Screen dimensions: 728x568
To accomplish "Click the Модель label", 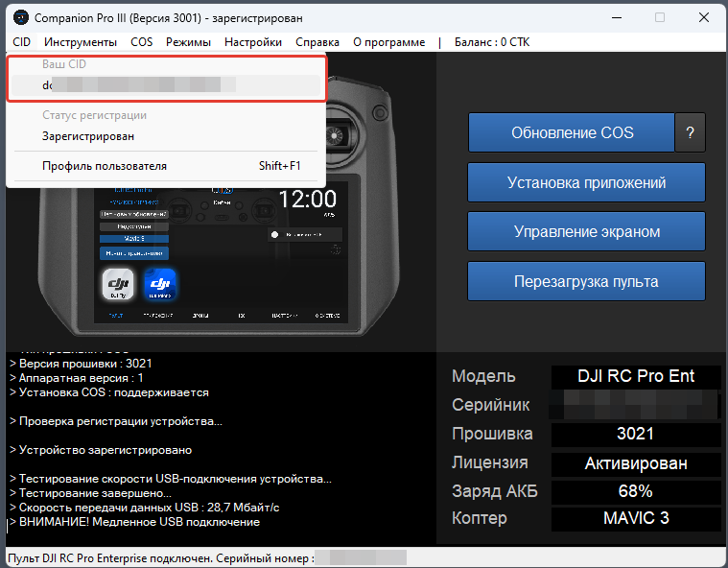I will point(483,376).
